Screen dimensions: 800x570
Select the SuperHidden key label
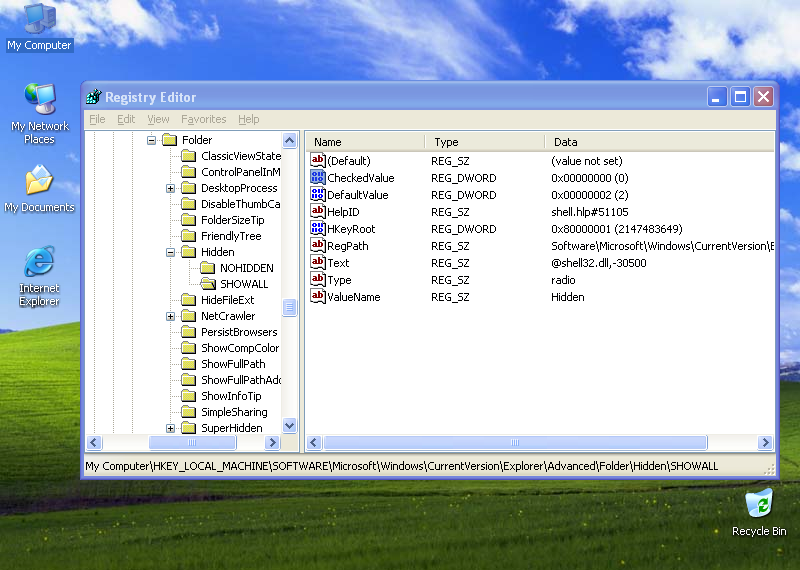coord(232,428)
